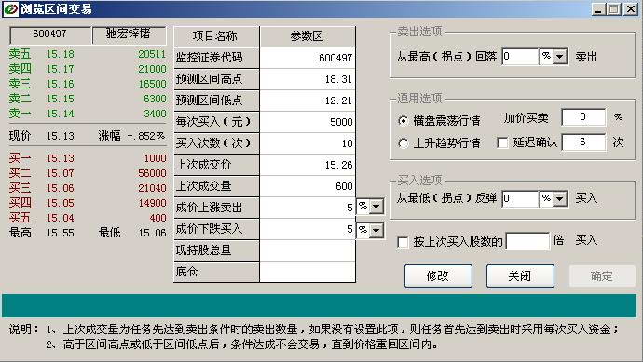This screenshot has height=364, width=643.
Task: Close the 浏览区间交易 window
Action: 630,9
